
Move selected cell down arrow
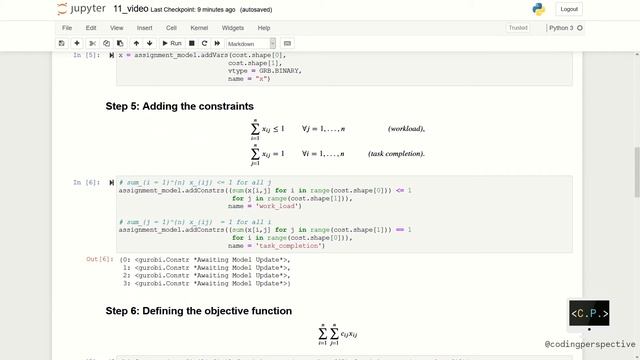[150, 43]
